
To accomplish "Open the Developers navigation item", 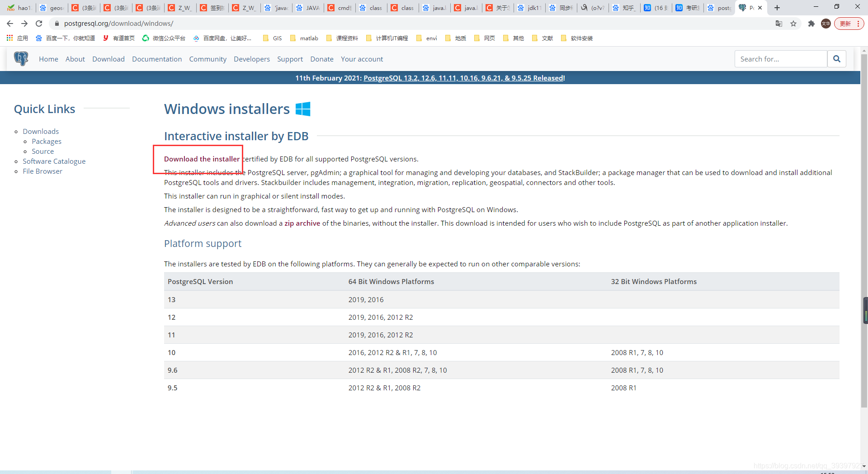I will click(252, 59).
